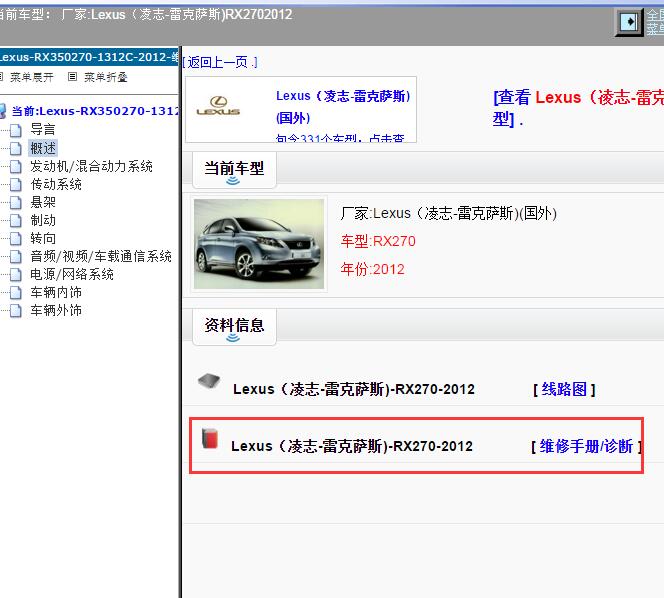Click red book icon beside 维修手册 row
Viewport: 664px width, 598px height.
tap(210, 438)
